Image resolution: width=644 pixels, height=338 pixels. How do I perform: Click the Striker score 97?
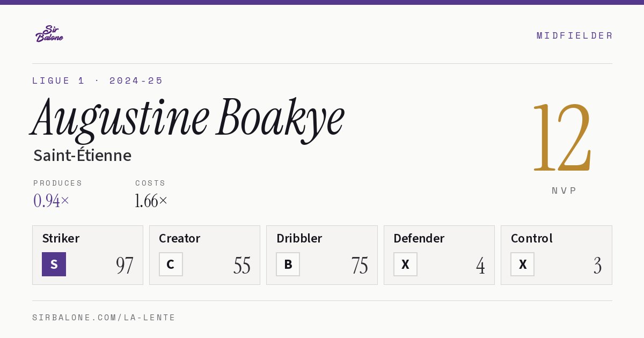coord(125,266)
